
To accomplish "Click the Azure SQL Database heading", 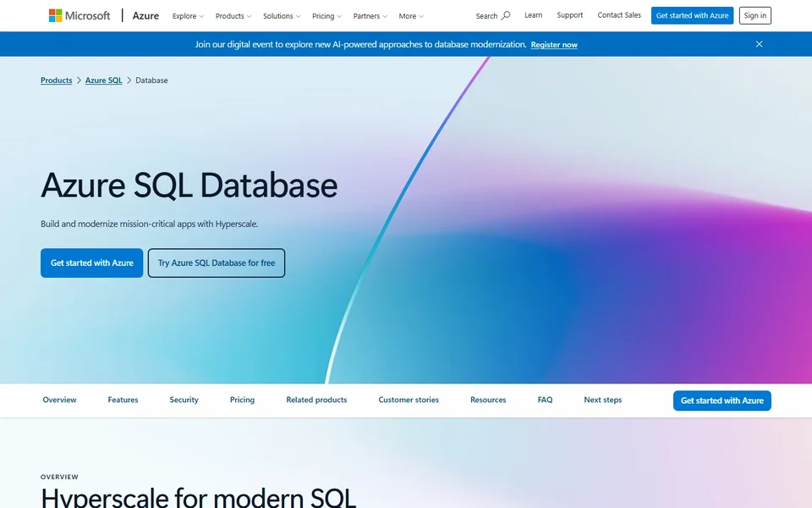I will (189, 185).
